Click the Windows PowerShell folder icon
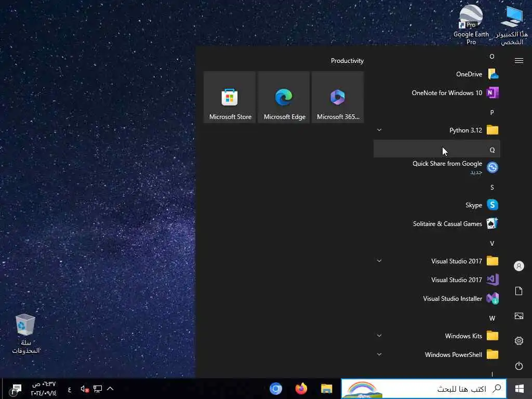 coord(493,354)
